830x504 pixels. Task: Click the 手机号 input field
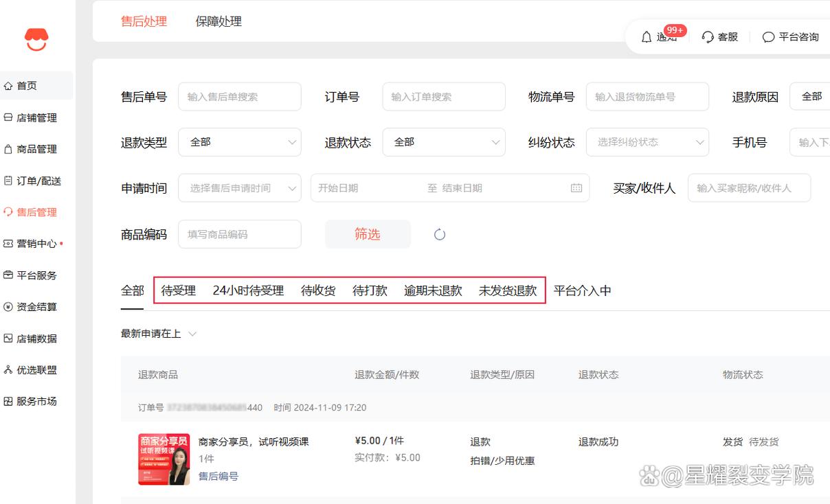(x=810, y=142)
